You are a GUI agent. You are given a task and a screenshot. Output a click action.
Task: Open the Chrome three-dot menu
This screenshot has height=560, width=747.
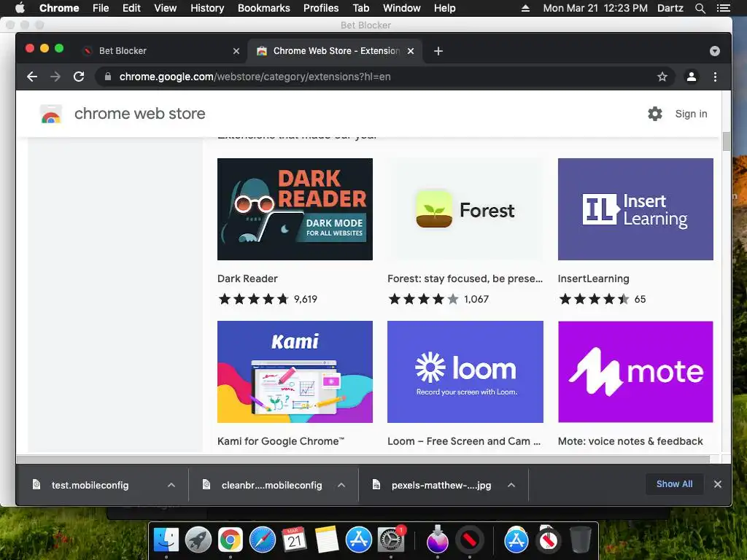(715, 77)
